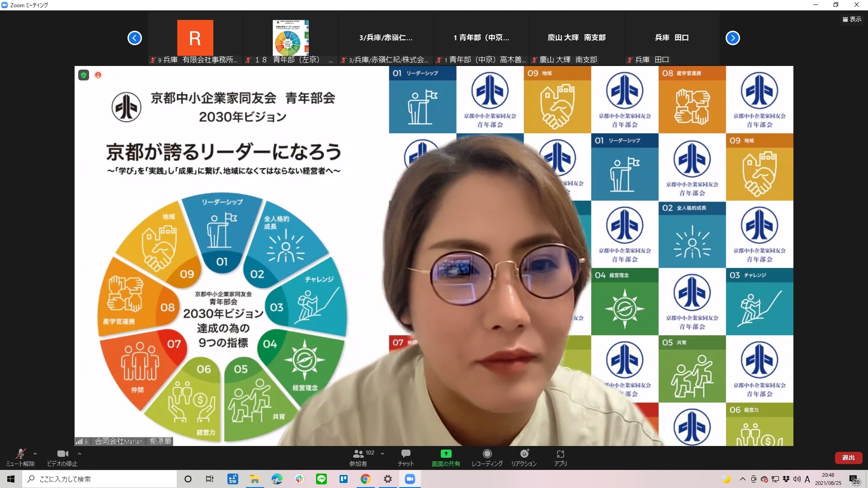Click the green share screen button
This screenshot has width=868, height=488.
click(x=446, y=457)
